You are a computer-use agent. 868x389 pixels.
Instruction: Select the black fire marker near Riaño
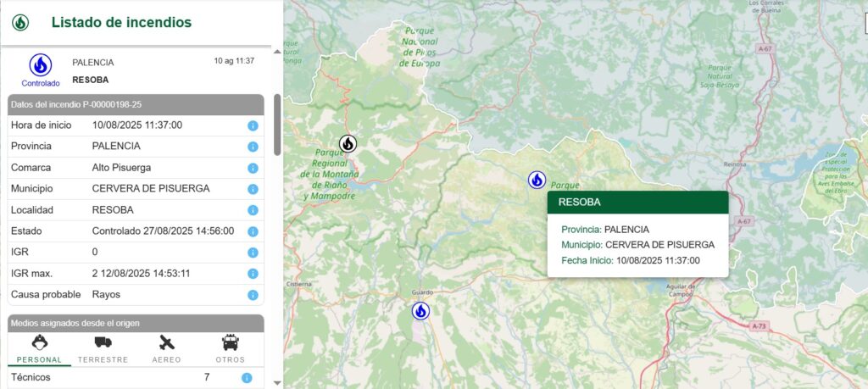click(348, 144)
